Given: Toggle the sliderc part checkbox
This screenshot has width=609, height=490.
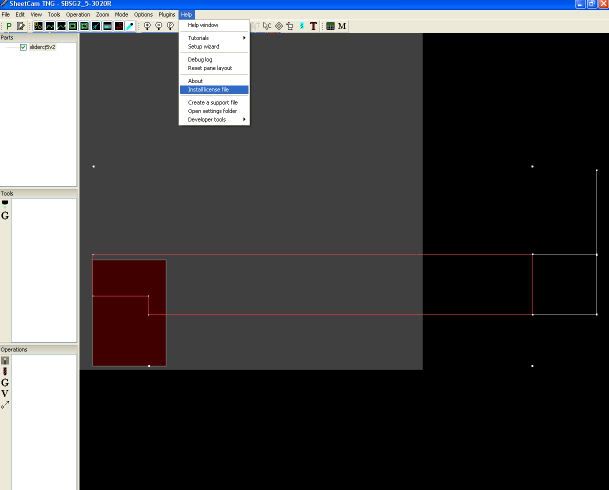Looking at the screenshot, I should click(23, 47).
